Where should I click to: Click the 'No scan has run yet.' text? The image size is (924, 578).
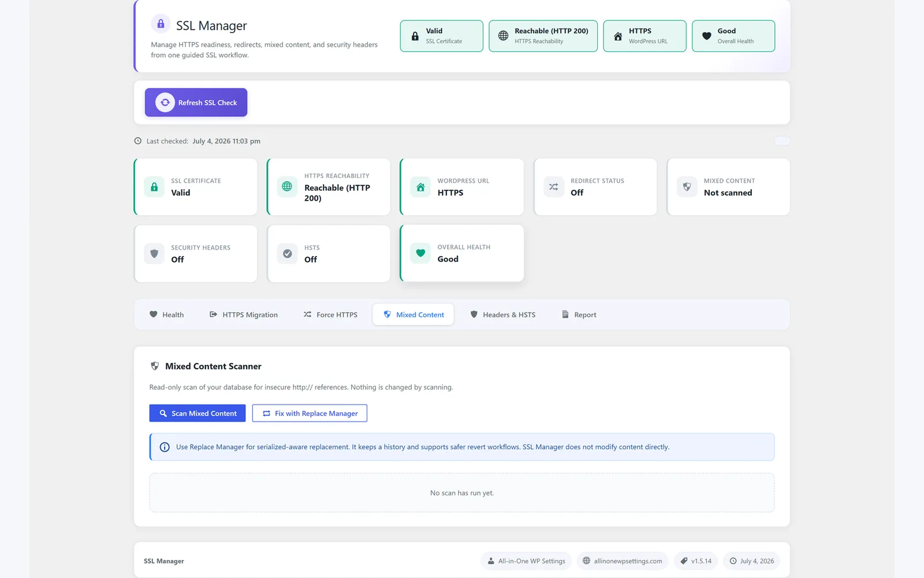pos(462,493)
